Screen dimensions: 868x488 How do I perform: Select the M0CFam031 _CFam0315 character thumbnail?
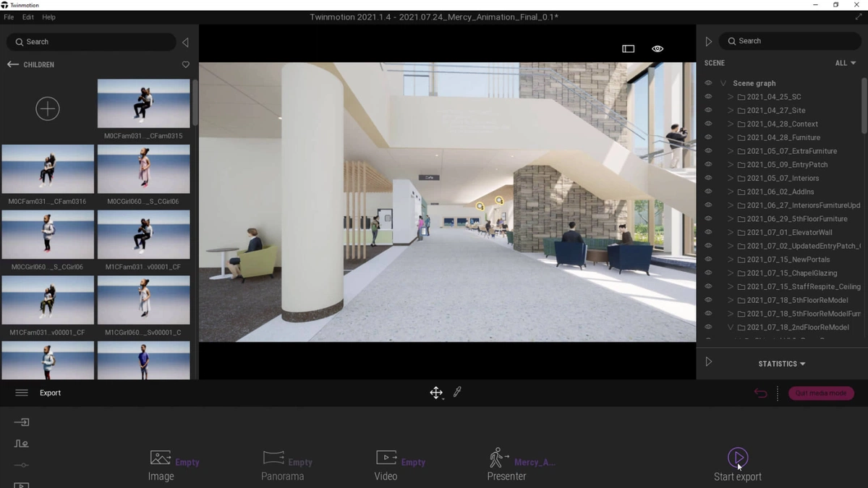point(143,103)
